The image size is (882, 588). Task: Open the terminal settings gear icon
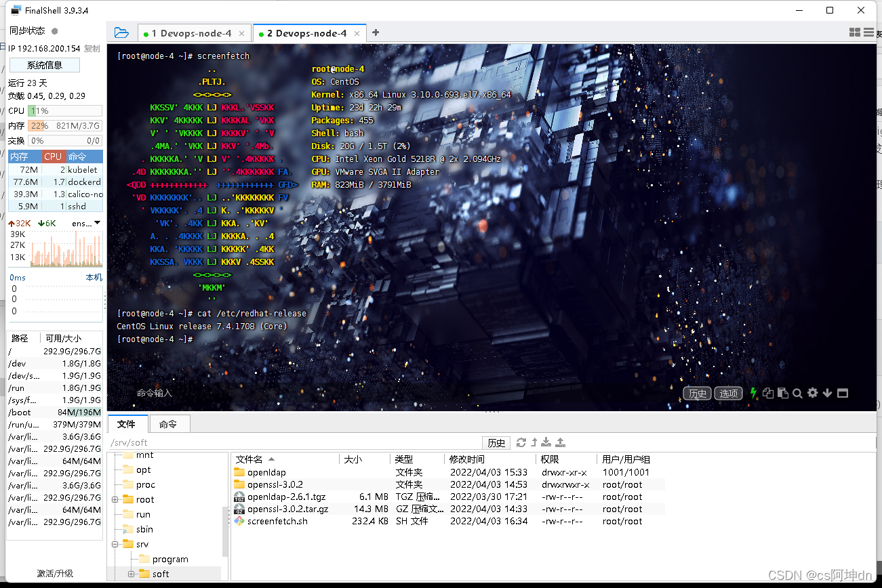(x=813, y=393)
